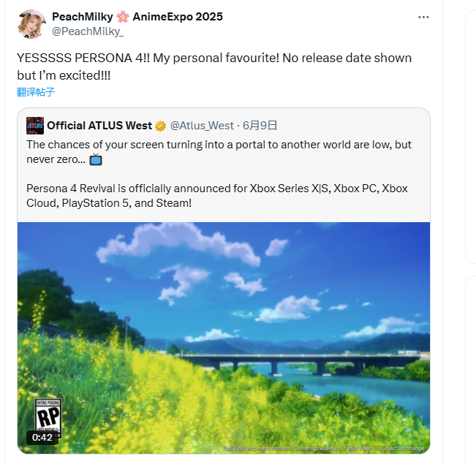Open the post's more options menu
The width and height of the screenshot is (476, 464).
click(x=423, y=17)
